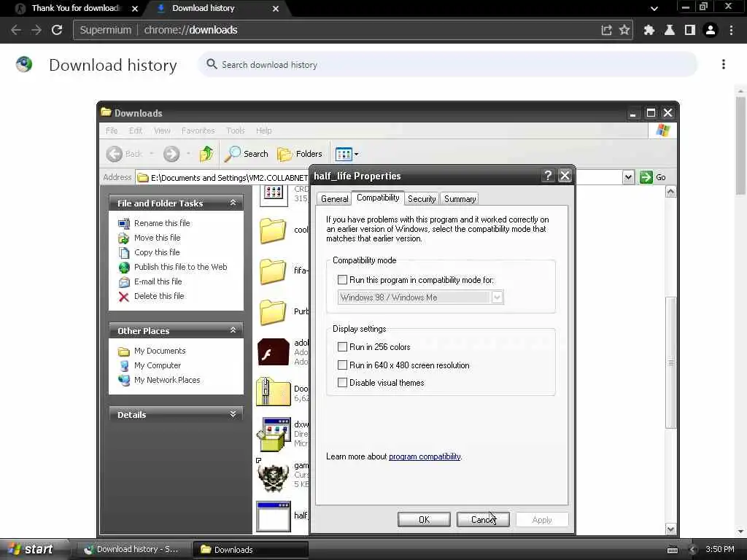Viewport: 747px width, 560px height.
Task: Bookmark this page with the star icon
Action: coord(624,30)
